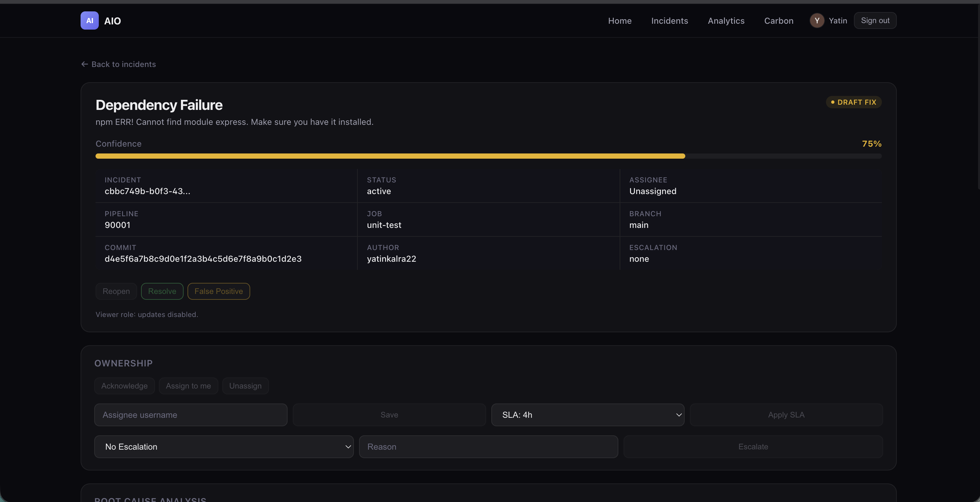Click into the Reason input field

(488, 447)
